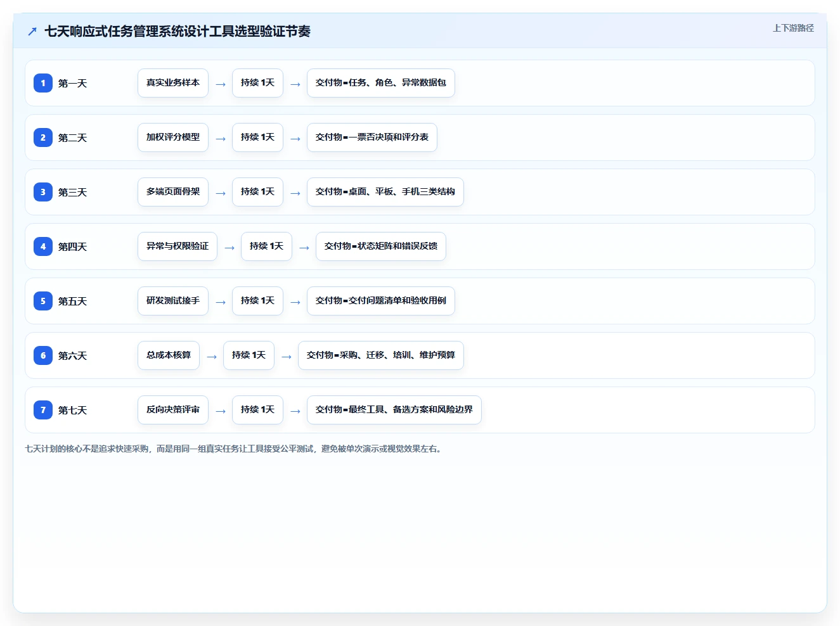Image resolution: width=840 pixels, height=626 pixels.
Task: Click the 第四天 row label
Action: tap(72, 246)
